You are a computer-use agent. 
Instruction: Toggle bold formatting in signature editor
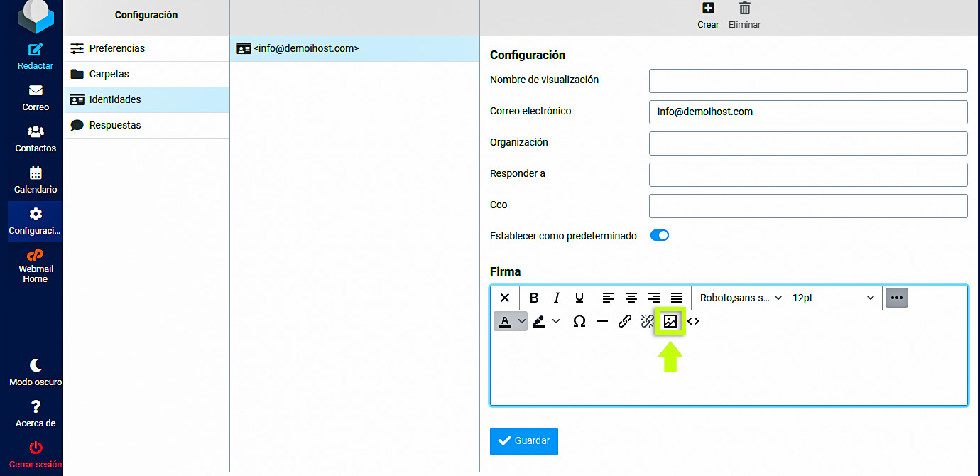coord(534,298)
